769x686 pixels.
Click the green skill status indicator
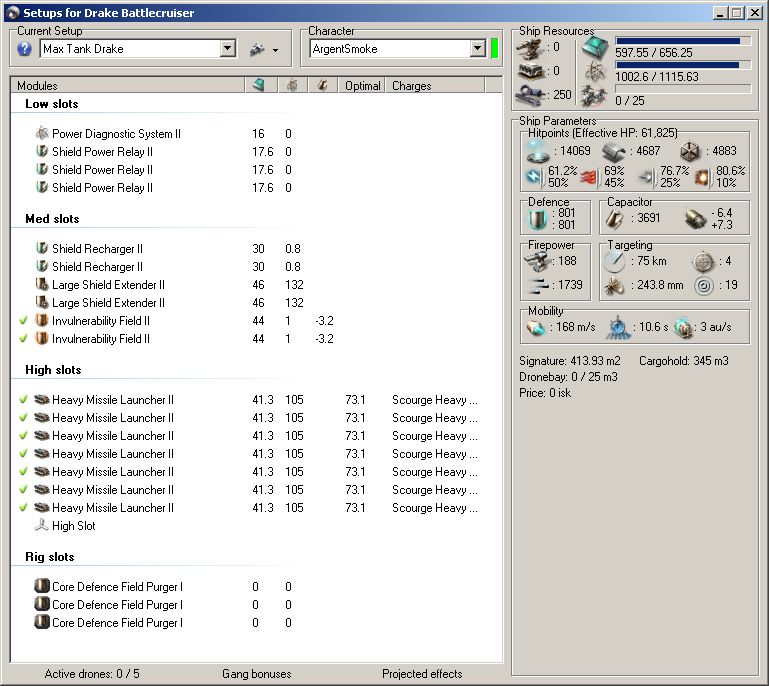494,49
